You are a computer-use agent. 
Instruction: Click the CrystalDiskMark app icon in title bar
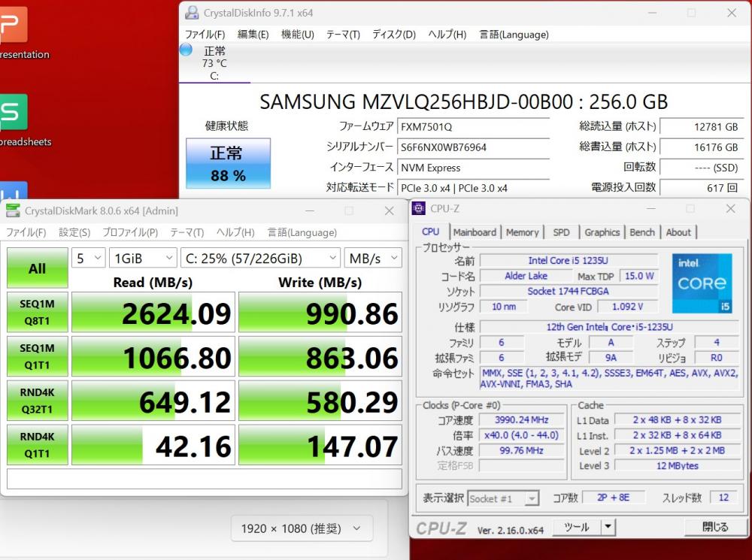(13, 210)
